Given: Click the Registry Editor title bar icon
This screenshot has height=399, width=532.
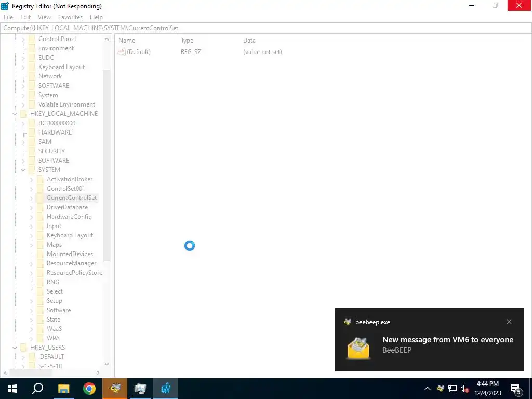Looking at the screenshot, I should click(5, 6).
